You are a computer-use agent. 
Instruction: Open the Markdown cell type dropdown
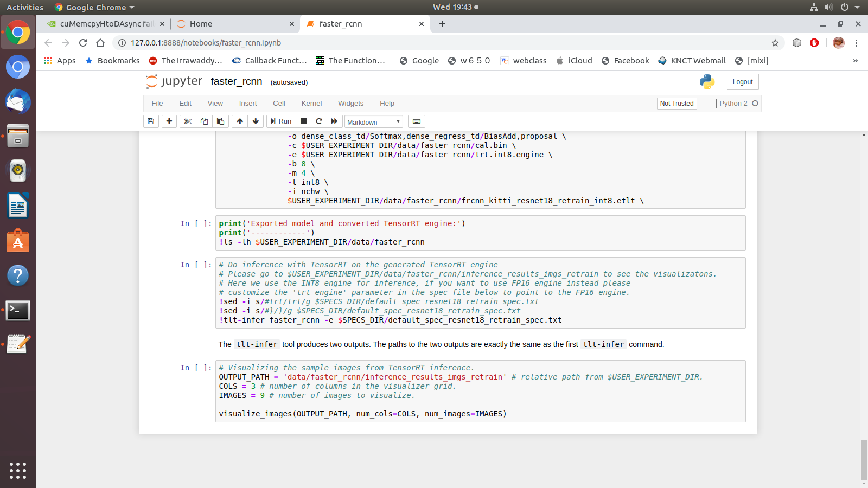click(373, 121)
